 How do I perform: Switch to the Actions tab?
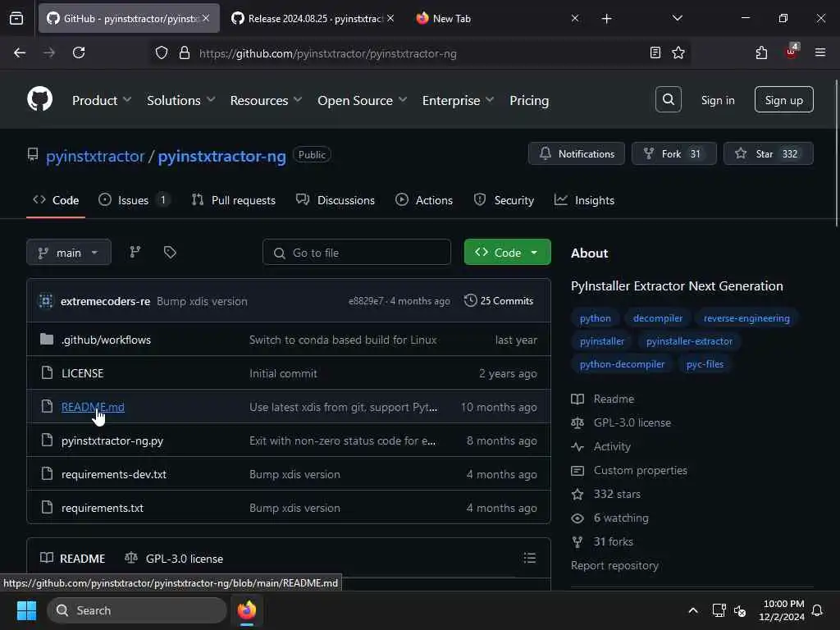point(424,200)
